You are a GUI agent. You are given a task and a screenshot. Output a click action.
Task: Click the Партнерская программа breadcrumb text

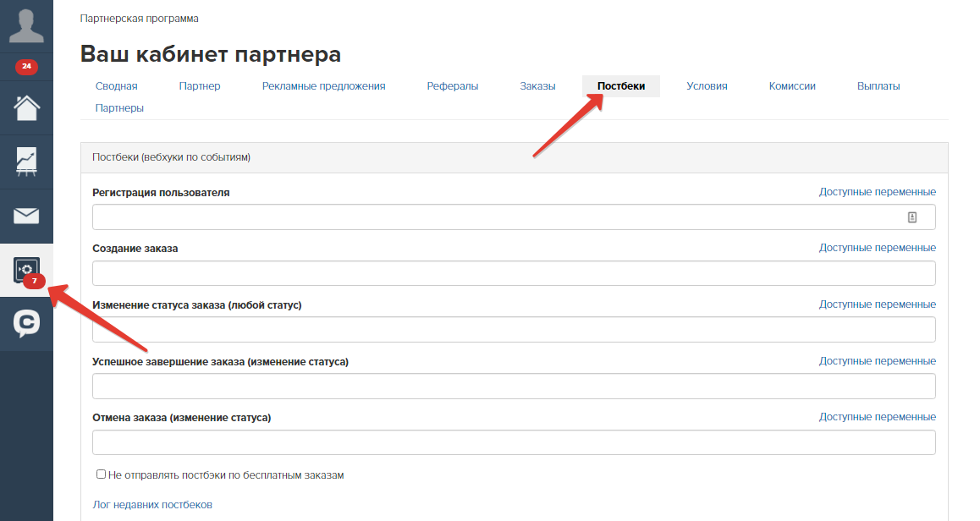click(x=140, y=19)
